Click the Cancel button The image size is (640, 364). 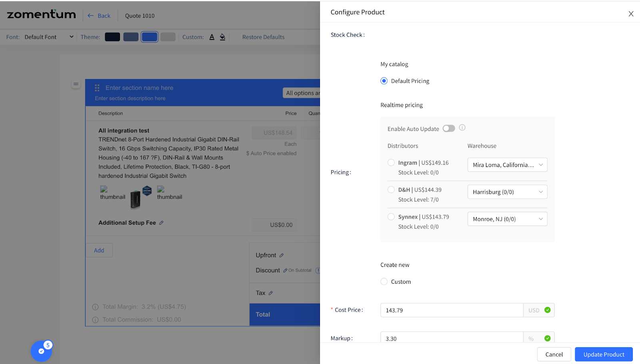[x=554, y=354]
